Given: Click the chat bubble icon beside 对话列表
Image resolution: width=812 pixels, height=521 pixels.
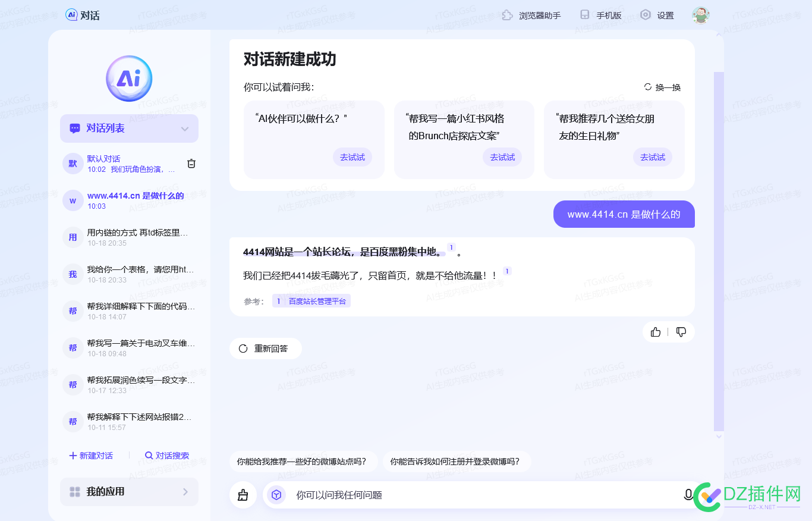Looking at the screenshot, I should point(75,128).
